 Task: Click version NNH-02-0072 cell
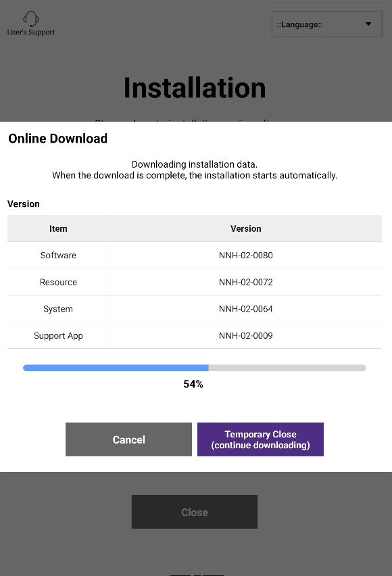coord(246,282)
